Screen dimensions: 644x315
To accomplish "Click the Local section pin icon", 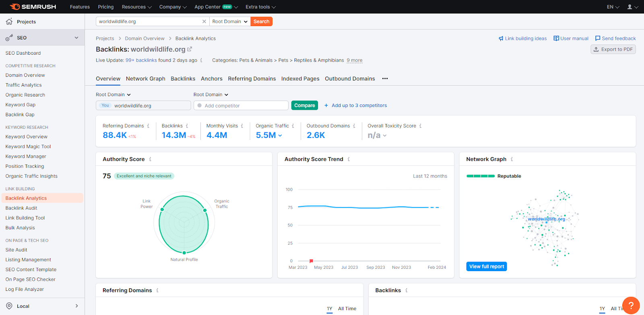I will tap(9, 306).
